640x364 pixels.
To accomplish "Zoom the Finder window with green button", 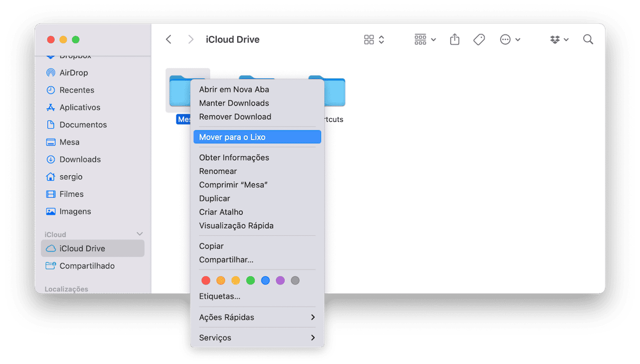I will click(76, 39).
